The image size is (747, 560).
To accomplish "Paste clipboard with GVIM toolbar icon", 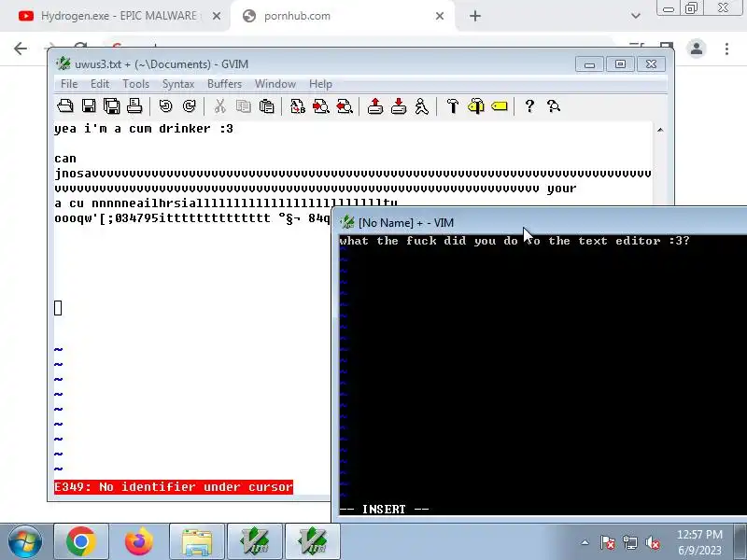I will point(267,105).
